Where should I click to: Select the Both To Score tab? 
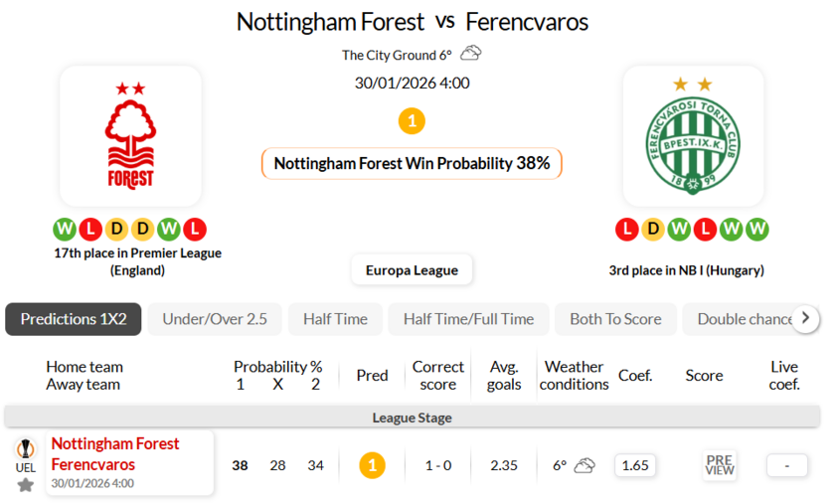(x=615, y=319)
